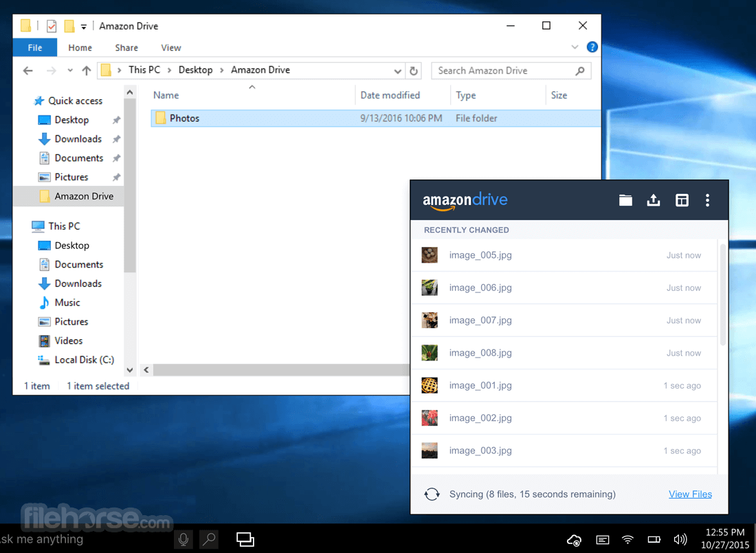Click the Cortana microphone icon in the taskbar
The height and width of the screenshot is (553, 756).
point(183,540)
